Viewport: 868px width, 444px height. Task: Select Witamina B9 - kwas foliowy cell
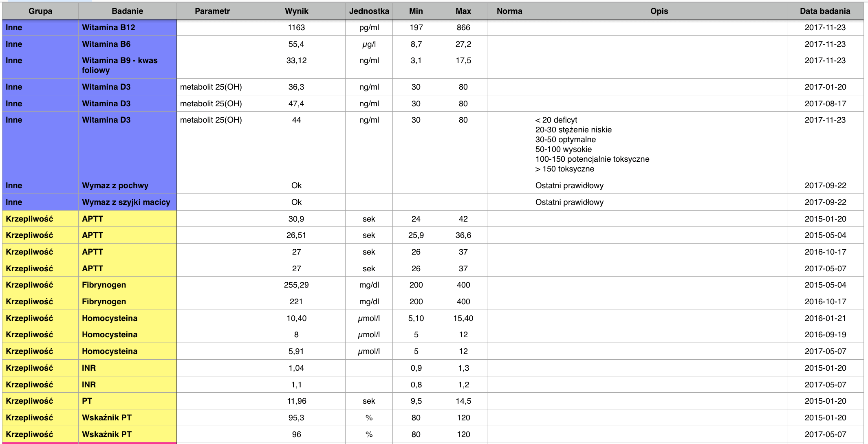pos(128,65)
